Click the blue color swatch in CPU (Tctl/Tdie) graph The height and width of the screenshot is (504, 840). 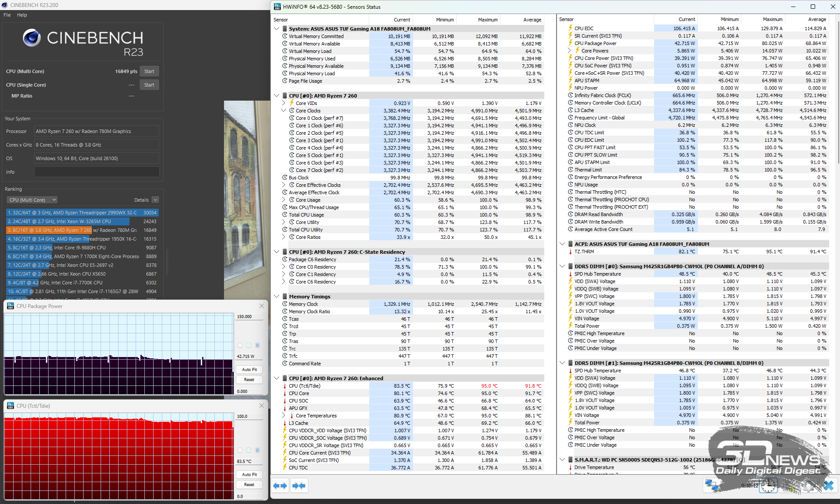tap(257, 450)
